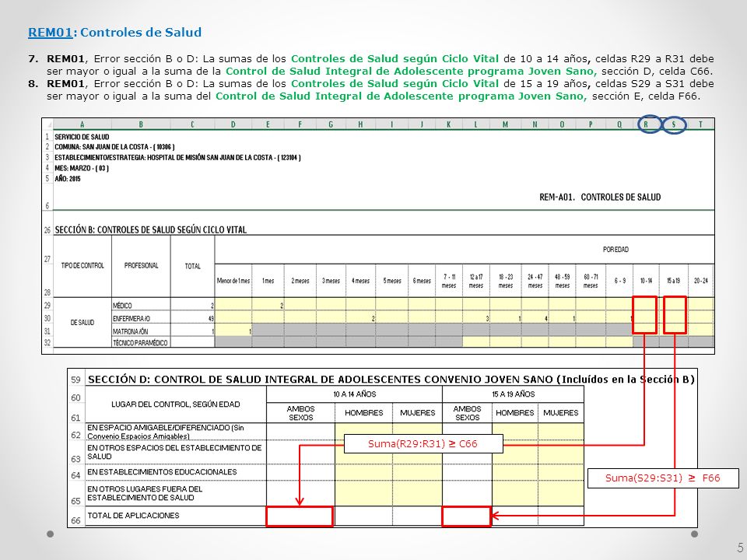Select column header A in spreadsheet

click(82, 124)
